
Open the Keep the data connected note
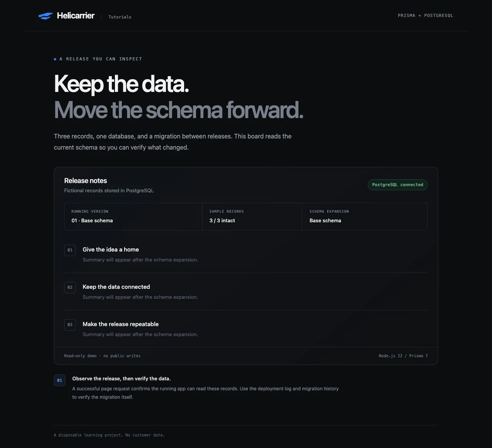pos(116,287)
